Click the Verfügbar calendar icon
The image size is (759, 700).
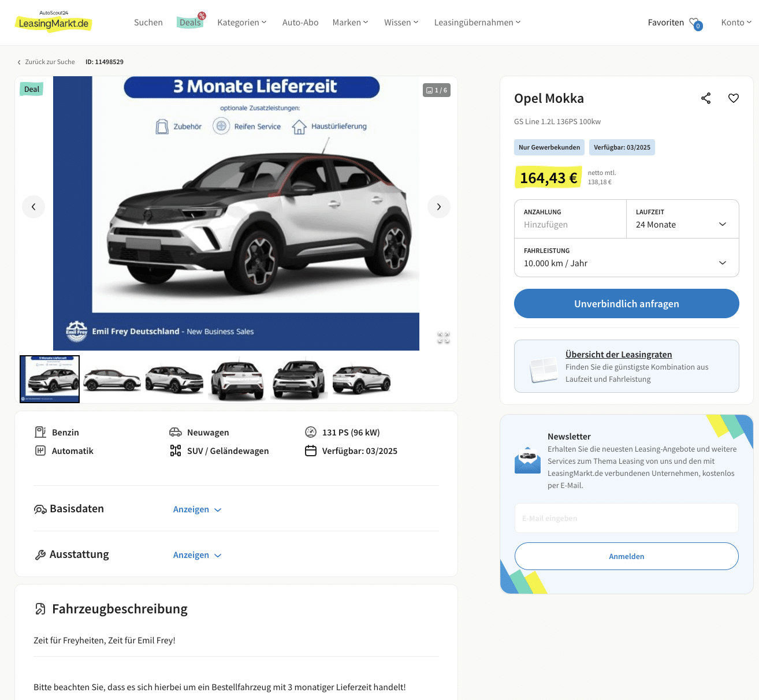311,450
